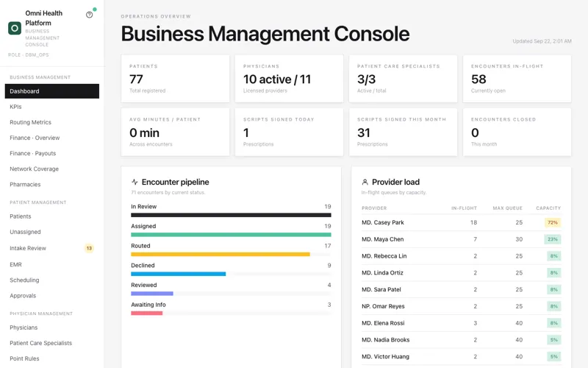Click the blue Declined progress bar
The image size is (588, 368).
(x=178, y=274)
